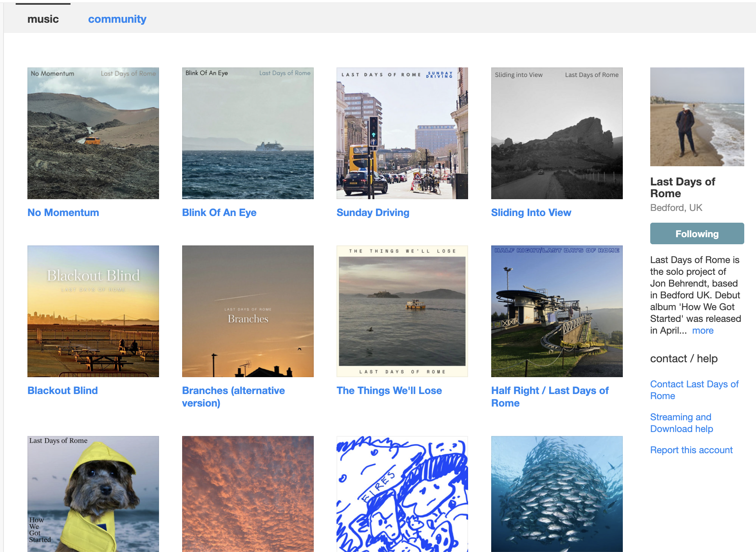Open the No Momentum album cover
This screenshot has height=552, width=756.
click(93, 133)
